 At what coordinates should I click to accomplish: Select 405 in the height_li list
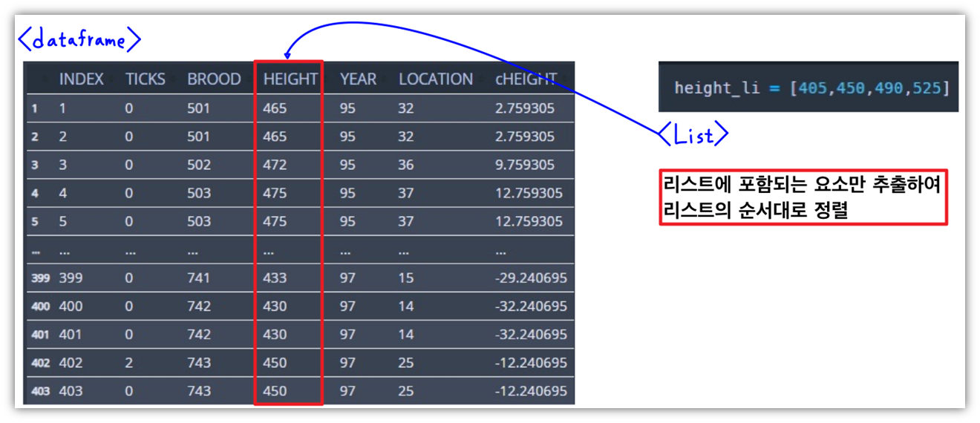(x=813, y=88)
